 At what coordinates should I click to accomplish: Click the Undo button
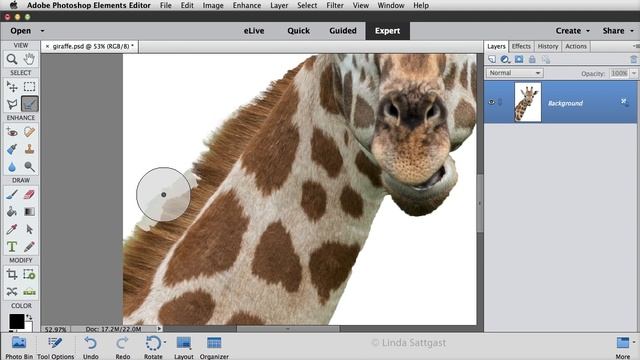[x=91, y=348]
